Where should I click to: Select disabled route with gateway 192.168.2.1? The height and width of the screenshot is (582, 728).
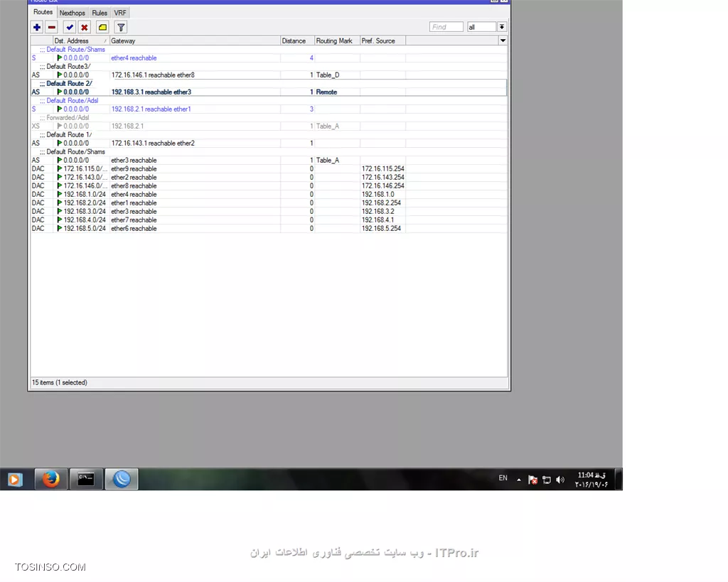tap(268, 126)
